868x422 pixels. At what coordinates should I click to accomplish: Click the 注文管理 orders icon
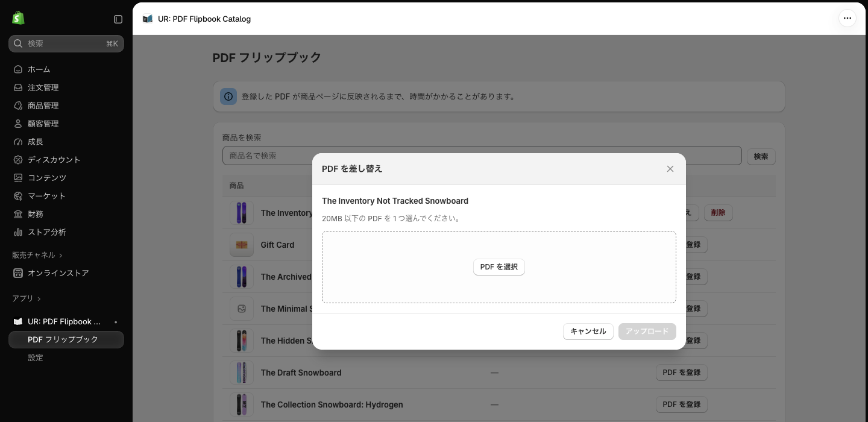(x=18, y=87)
